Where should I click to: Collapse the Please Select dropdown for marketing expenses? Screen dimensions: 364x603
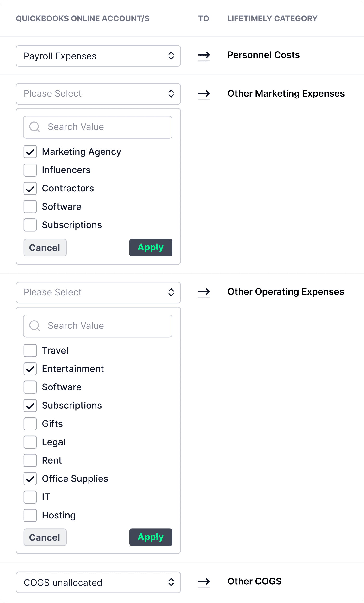98,94
